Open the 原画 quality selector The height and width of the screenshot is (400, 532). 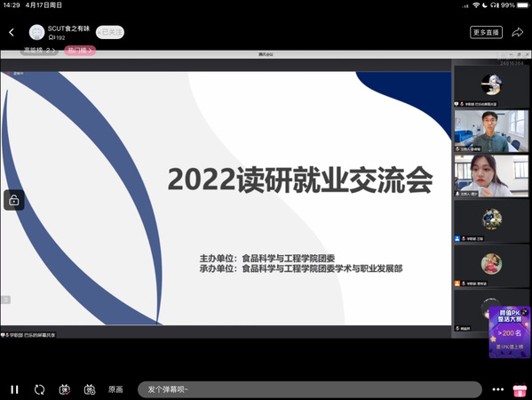pos(115,389)
